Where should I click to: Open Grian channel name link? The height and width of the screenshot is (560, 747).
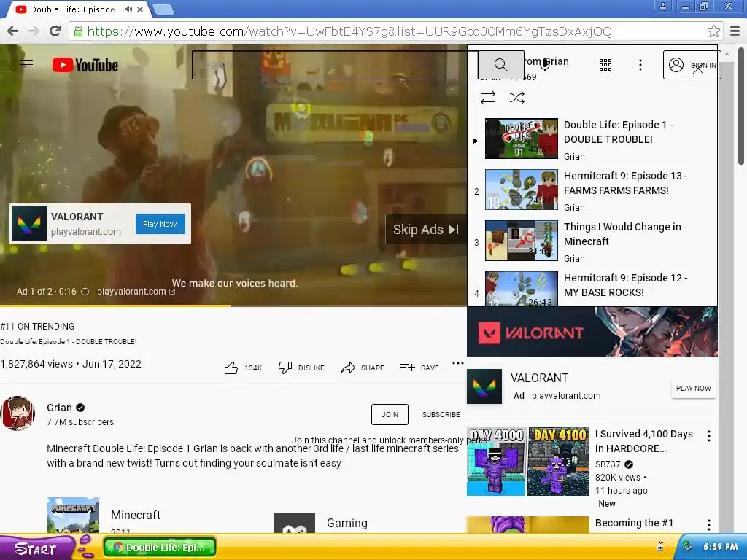[60, 408]
